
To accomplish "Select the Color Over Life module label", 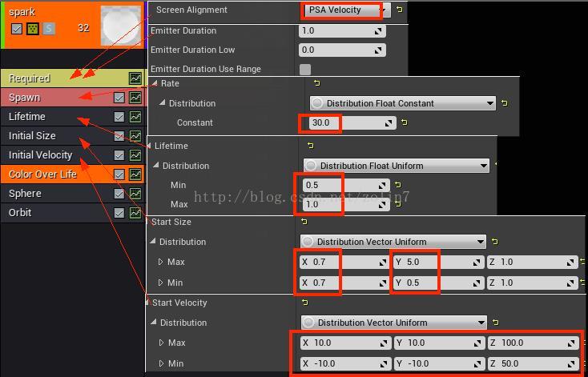I will (x=42, y=174).
